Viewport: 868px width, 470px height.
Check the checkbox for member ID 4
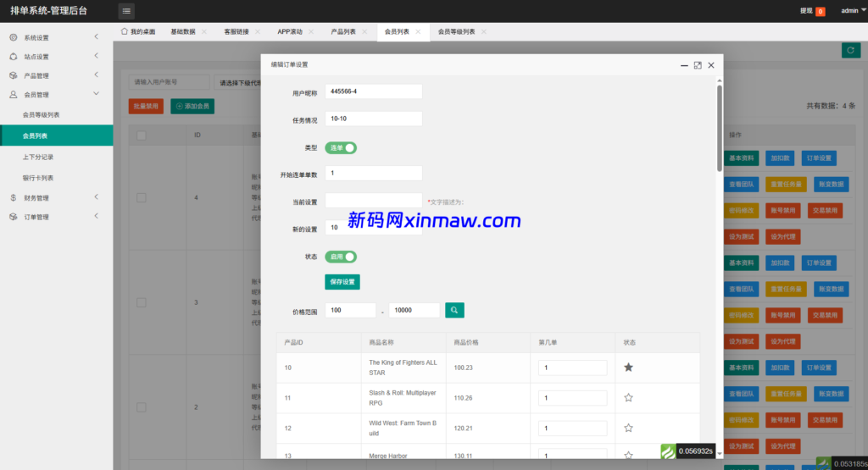click(x=142, y=198)
